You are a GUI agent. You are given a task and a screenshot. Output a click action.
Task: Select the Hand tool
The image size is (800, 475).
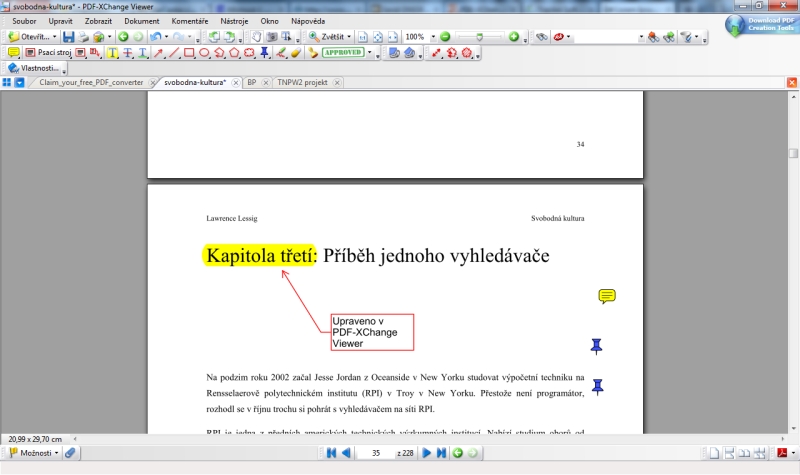tap(257, 37)
